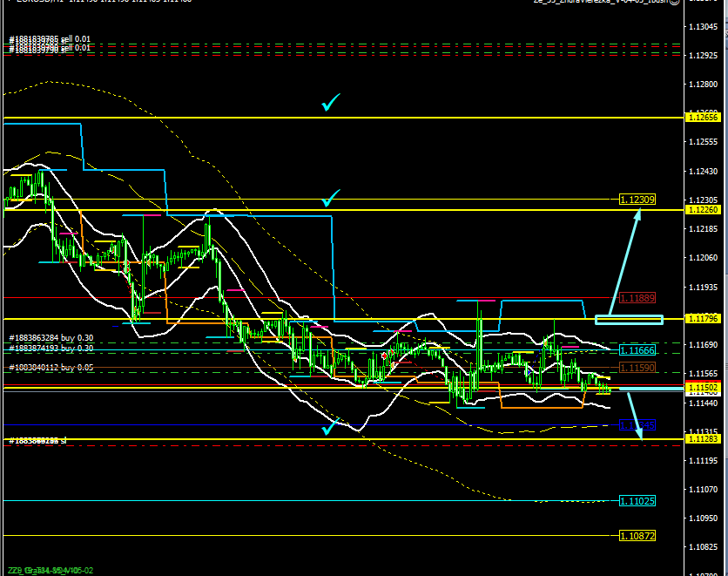728x576 pixels.
Task: Click the 1.11315 price scale tick
Action: (x=703, y=431)
